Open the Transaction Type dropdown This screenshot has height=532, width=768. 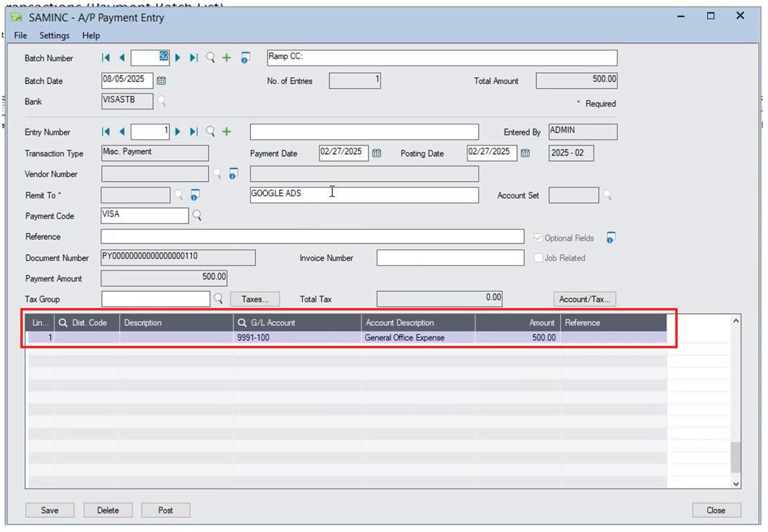(x=154, y=153)
